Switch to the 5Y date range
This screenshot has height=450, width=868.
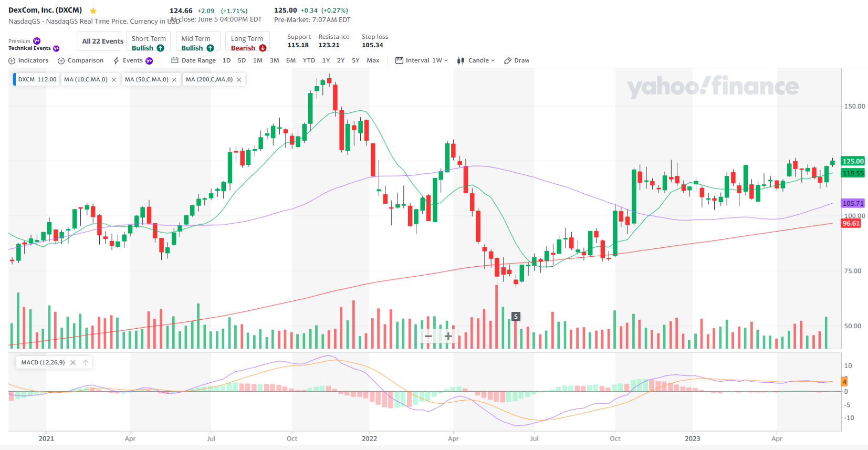point(355,60)
